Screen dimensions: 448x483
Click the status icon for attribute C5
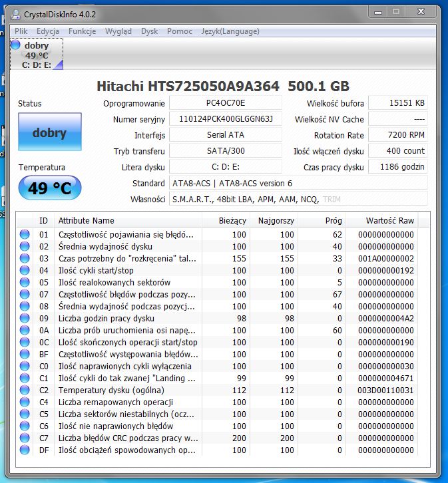25,414
